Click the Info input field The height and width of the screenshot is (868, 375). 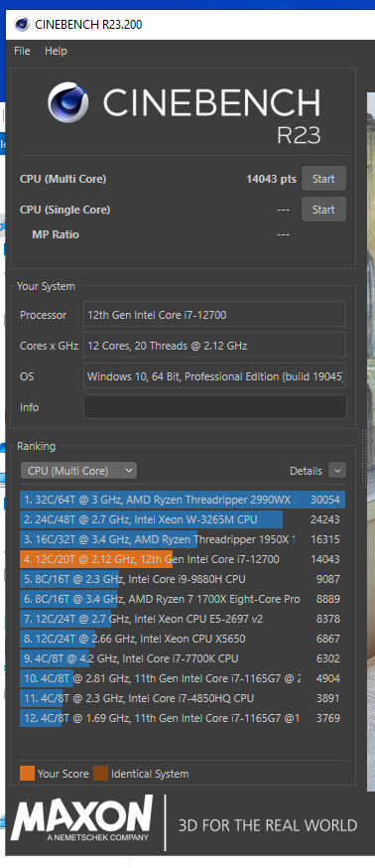pos(215,407)
